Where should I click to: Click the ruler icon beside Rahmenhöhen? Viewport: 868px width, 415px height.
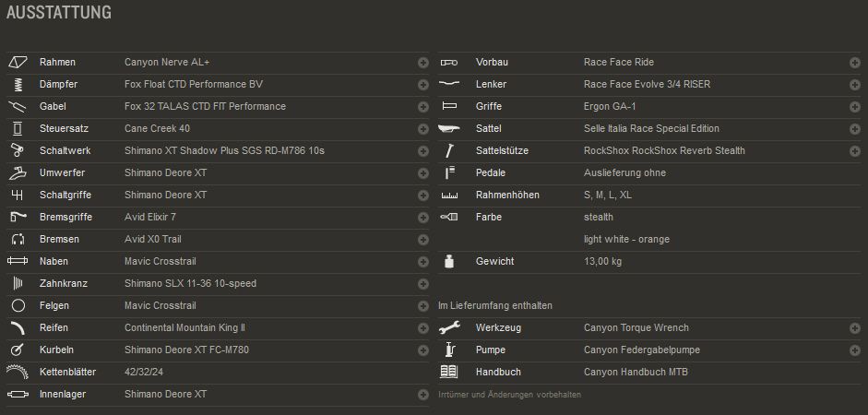(x=449, y=196)
